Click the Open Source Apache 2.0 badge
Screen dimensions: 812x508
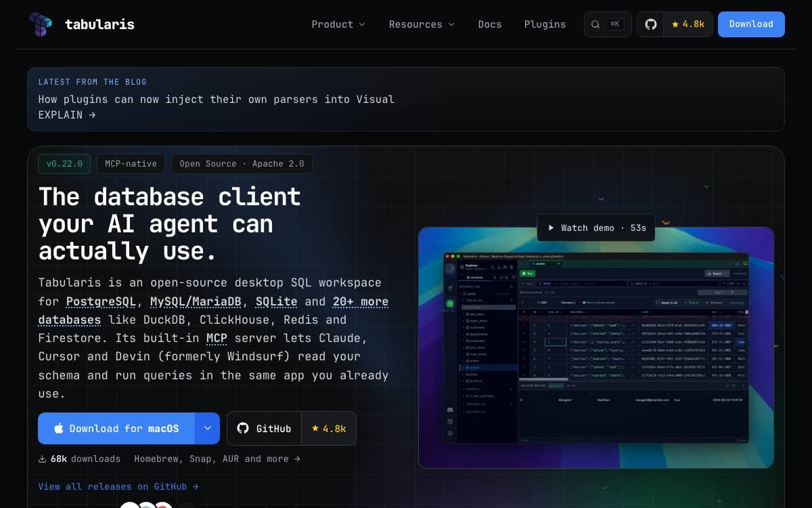pyautogui.click(x=242, y=164)
